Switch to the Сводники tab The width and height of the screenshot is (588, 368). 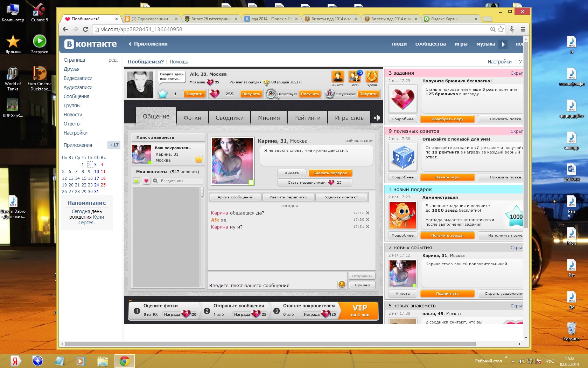click(229, 118)
